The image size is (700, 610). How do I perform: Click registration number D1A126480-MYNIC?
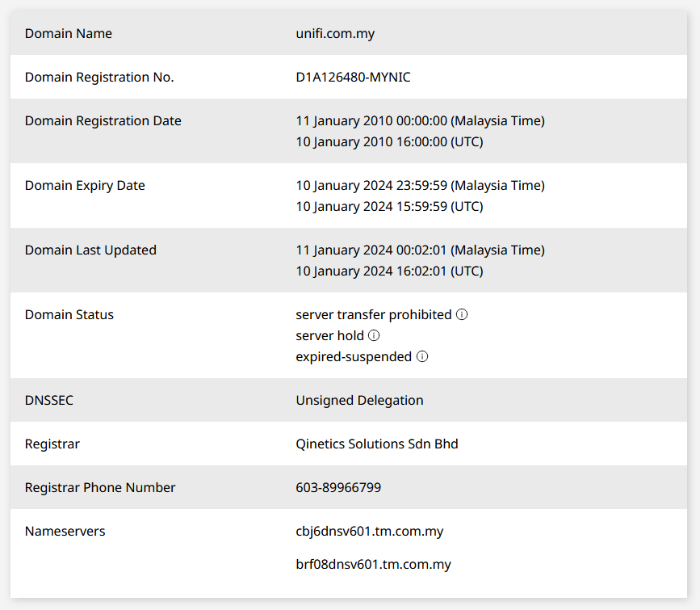[x=353, y=78]
